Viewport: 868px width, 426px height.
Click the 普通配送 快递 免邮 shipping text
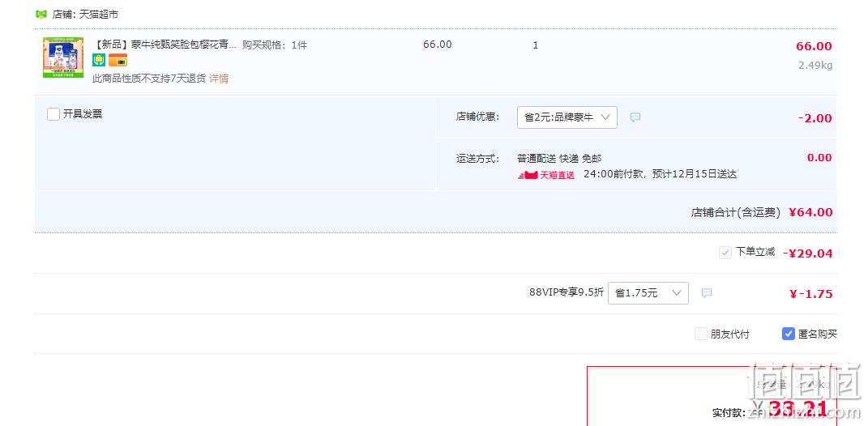[559, 159]
